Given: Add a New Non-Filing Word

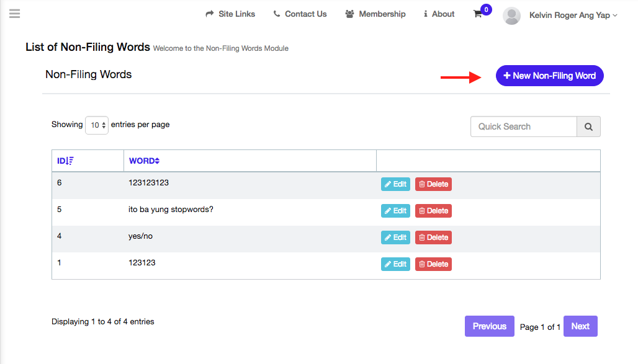Looking at the screenshot, I should [549, 76].
